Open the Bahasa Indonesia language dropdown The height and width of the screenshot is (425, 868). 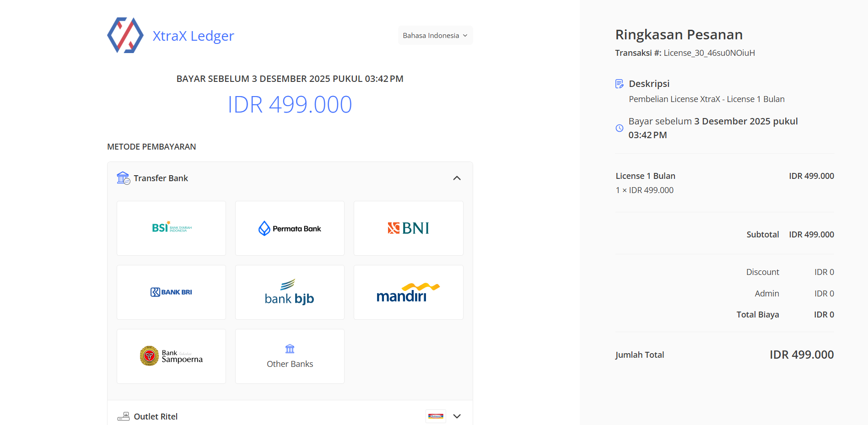coord(435,36)
